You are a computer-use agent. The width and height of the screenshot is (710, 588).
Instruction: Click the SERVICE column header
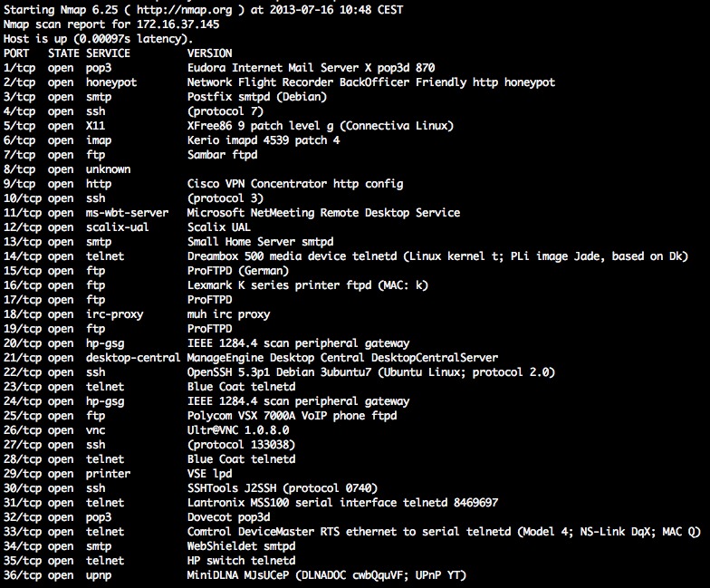tap(109, 53)
